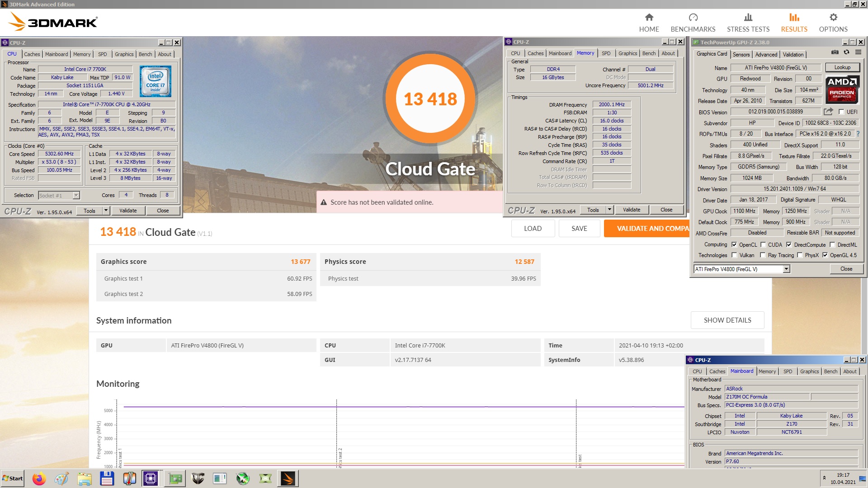Open Tools dropdown arrow in Memory CPU-Z window

609,210
